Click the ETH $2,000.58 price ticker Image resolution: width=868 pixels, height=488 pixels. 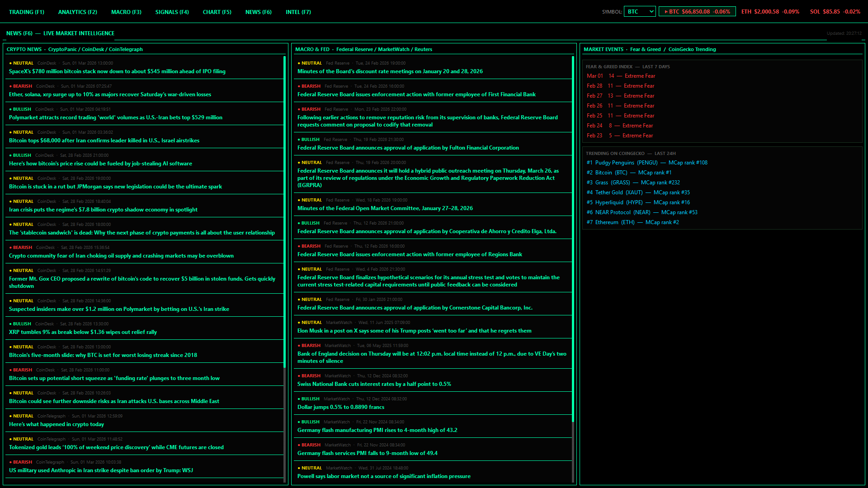(x=770, y=12)
